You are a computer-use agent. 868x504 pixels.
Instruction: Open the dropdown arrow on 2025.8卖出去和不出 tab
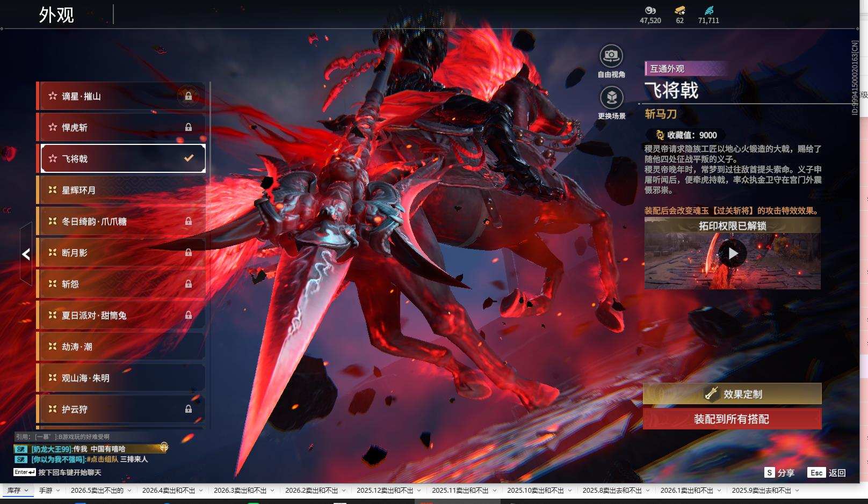(x=648, y=491)
